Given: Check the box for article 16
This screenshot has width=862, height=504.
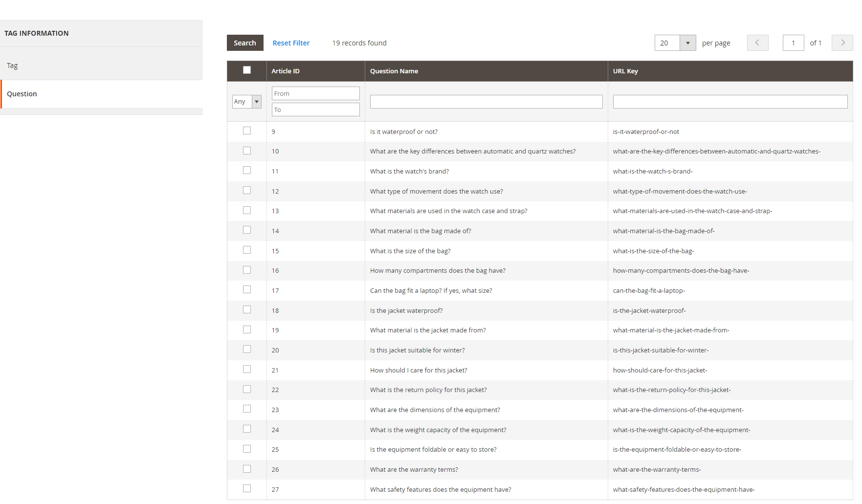Looking at the screenshot, I should click(x=247, y=270).
